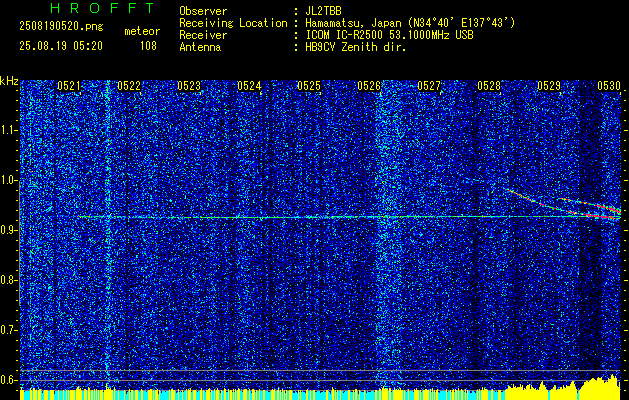Click the kHz axis unit label
The image size is (629, 400).
(9, 81)
